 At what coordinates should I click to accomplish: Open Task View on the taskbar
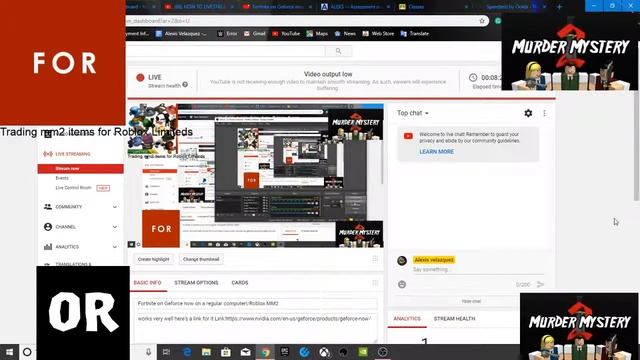(166, 352)
